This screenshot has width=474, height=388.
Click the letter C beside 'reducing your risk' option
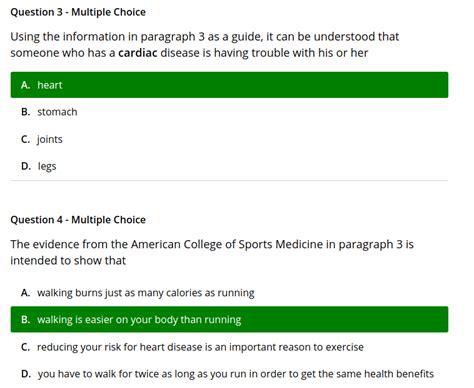click(x=25, y=347)
